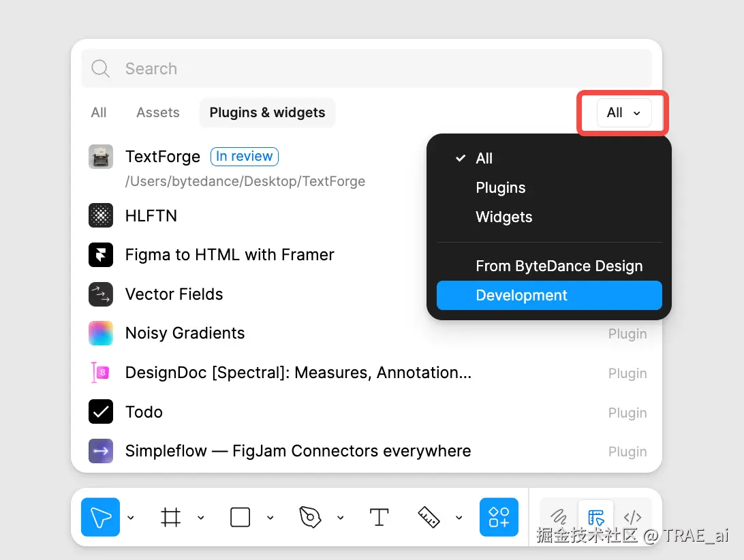Pick the Rectangle shape tool

point(241,517)
